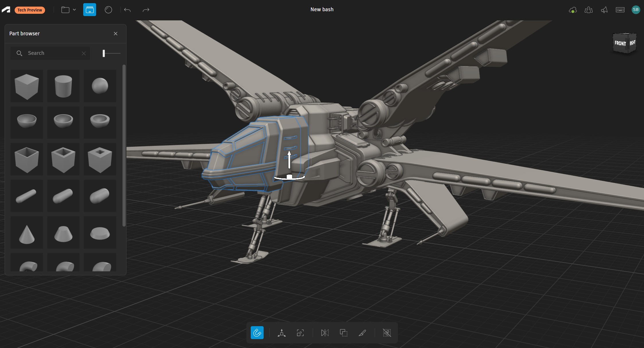This screenshot has width=644, height=348.
Task: Pick the thin-walled bowl part thumbnail
Action: coord(27,123)
